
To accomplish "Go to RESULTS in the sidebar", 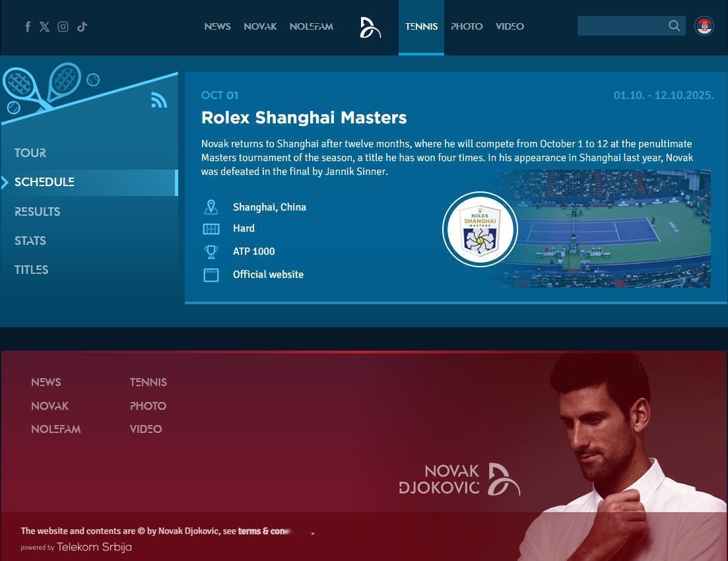I will tap(37, 212).
